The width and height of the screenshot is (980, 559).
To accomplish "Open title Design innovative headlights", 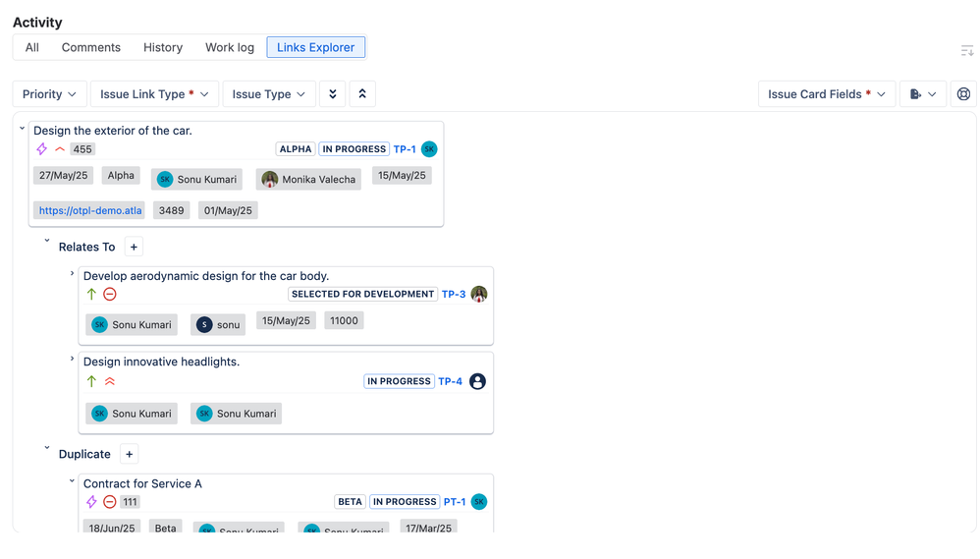I will click(161, 363).
